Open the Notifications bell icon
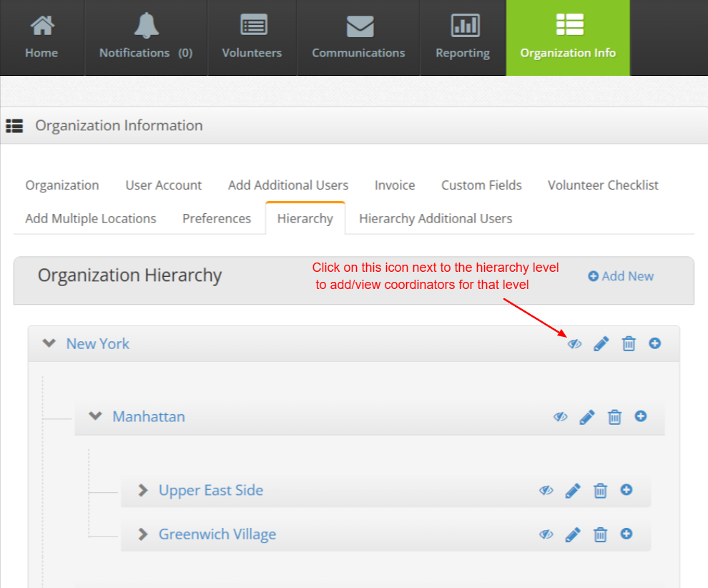The image size is (708, 588). [145, 27]
